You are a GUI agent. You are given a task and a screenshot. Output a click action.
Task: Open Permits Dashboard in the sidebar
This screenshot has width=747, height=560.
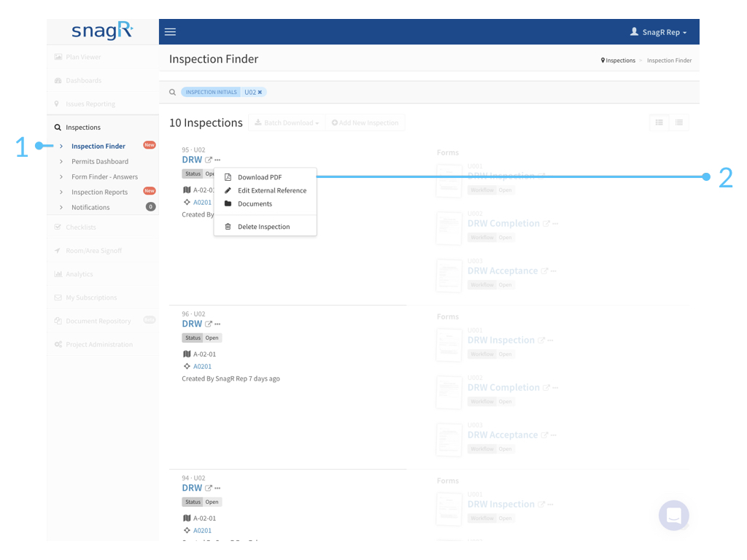tap(100, 161)
